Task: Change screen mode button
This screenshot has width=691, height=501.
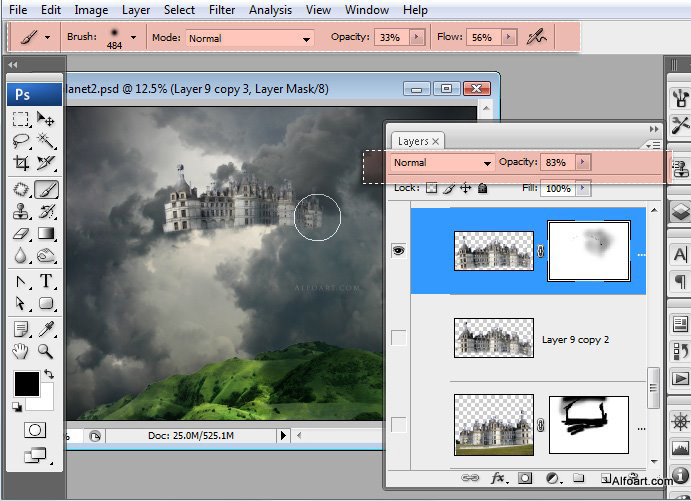Action: tap(36, 455)
